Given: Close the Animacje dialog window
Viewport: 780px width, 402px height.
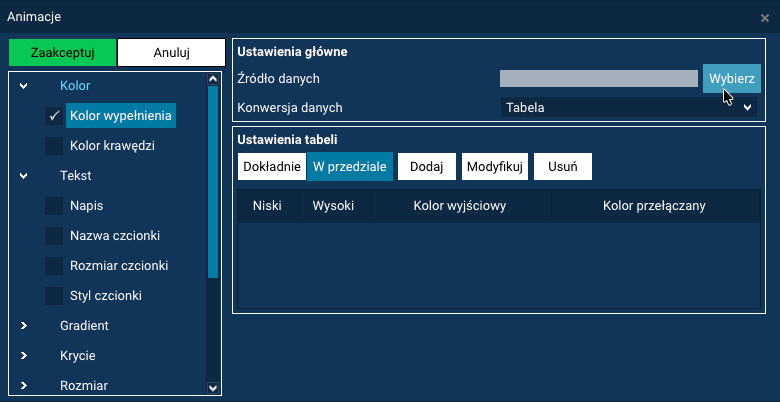Looking at the screenshot, I should 765,17.
